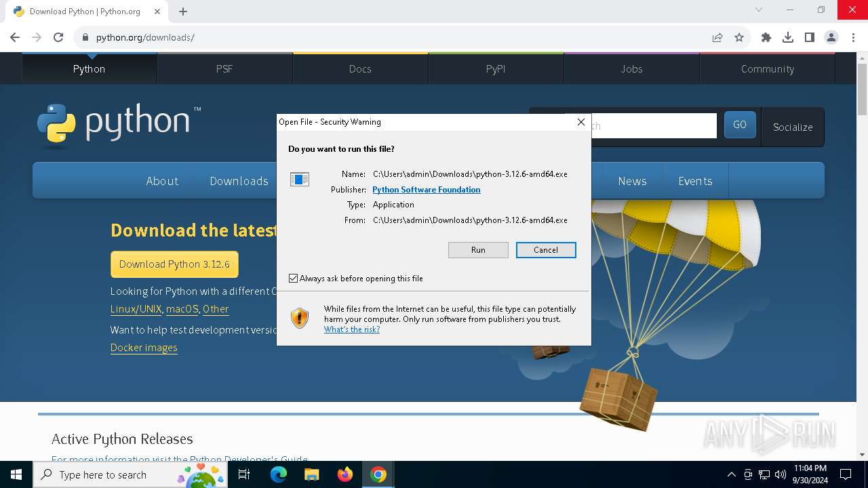Launch Firefox from taskbar
Viewport: 868px width, 488px height.
(x=345, y=474)
